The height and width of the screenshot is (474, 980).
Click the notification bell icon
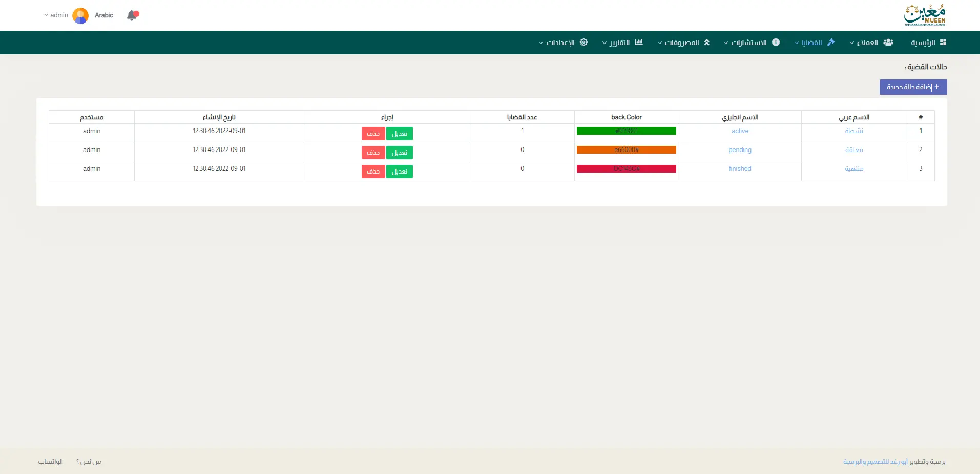[132, 15]
